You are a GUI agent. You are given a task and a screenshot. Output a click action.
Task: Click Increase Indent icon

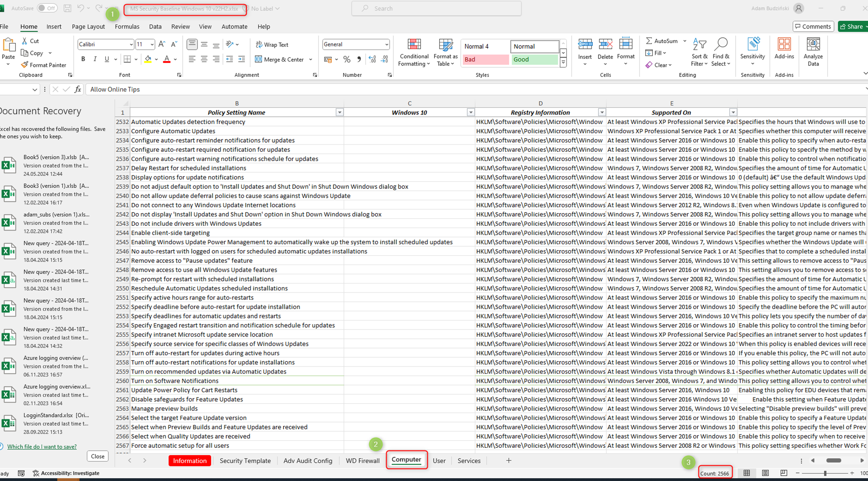[242, 59]
